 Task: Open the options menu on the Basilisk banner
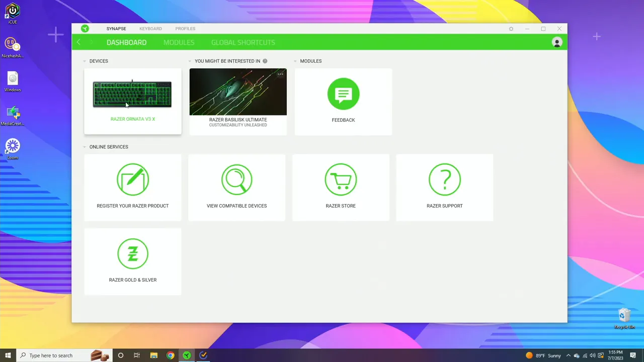pos(280,74)
